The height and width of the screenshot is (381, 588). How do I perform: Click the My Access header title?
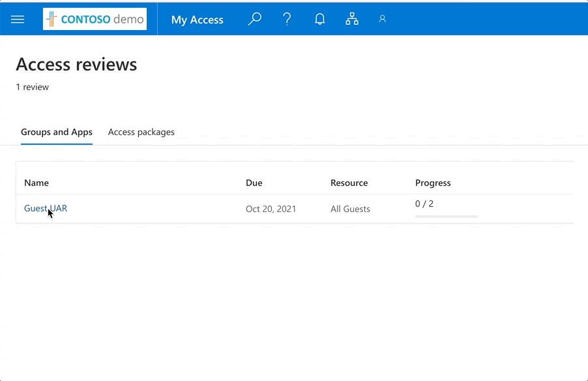click(x=197, y=20)
